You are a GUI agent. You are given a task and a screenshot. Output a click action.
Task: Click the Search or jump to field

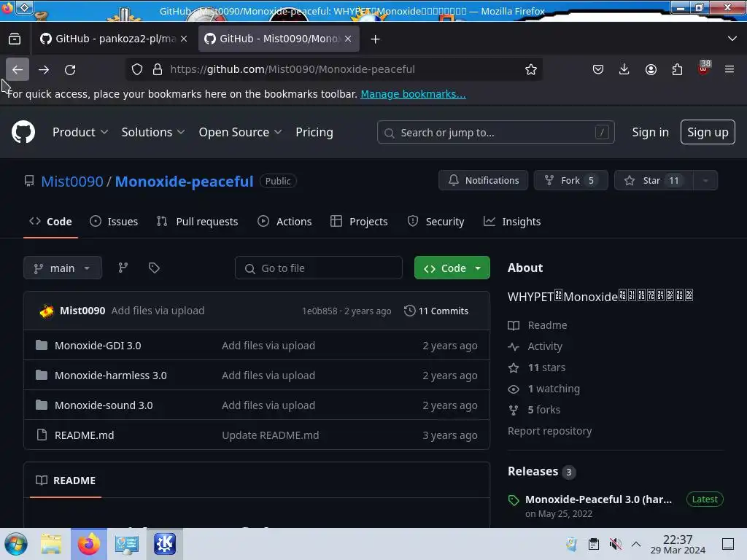pyautogui.click(x=495, y=133)
